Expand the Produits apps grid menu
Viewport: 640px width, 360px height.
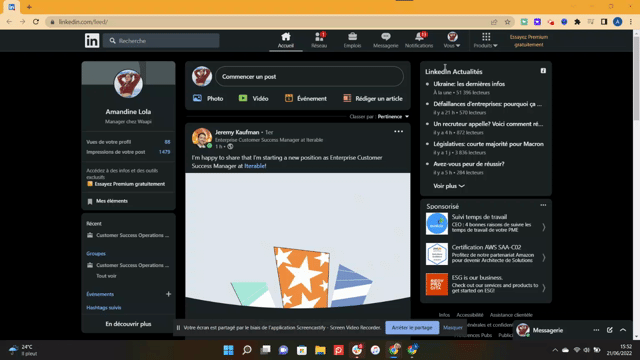point(486,40)
